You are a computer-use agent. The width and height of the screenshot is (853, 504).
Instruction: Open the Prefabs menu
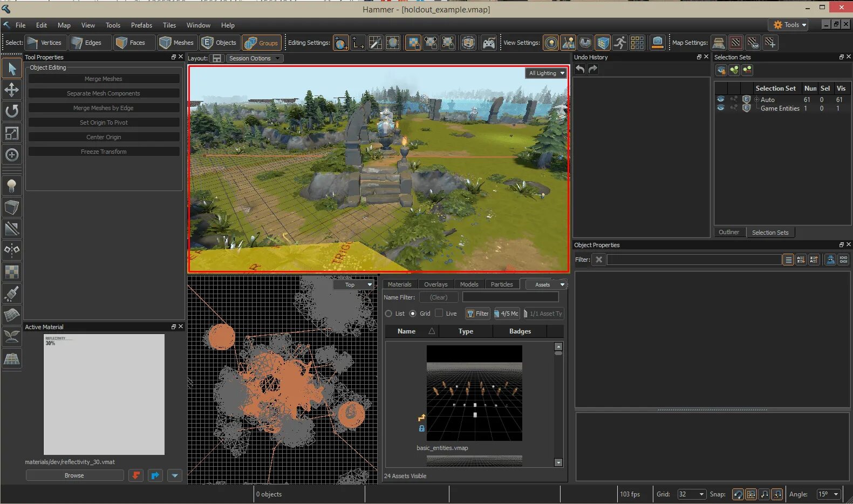click(x=141, y=25)
